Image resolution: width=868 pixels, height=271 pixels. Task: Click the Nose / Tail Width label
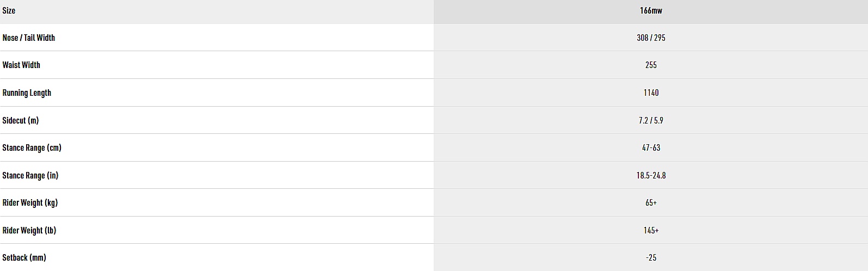(28, 38)
